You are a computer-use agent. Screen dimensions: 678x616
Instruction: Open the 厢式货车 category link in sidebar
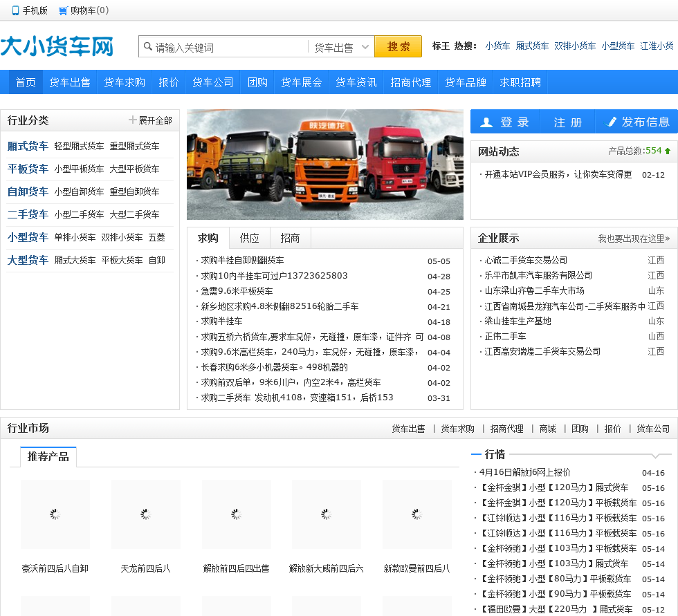tap(28, 146)
